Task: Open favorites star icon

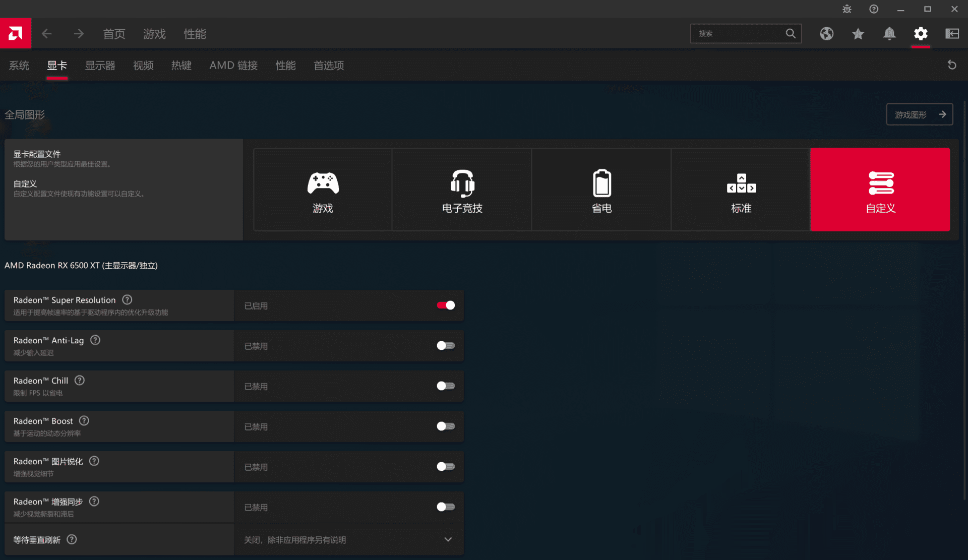Action: [x=858, y=34]
